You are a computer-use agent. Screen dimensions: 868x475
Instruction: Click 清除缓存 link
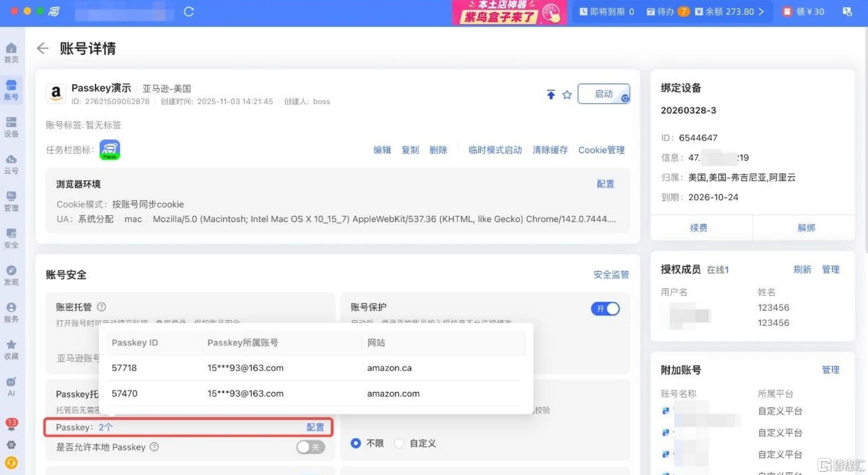click(x=550, y=150)
